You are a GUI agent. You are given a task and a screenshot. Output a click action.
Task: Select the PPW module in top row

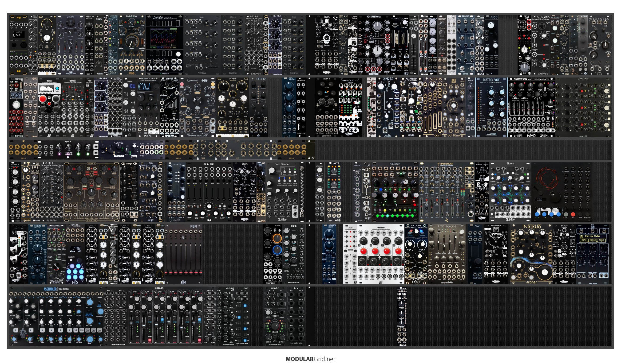[19, 45]
